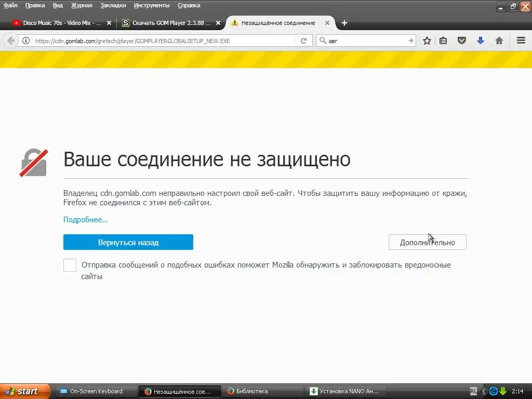Go to the home page icon
This screenshot has height=399, width=532.
click(499, 41)
